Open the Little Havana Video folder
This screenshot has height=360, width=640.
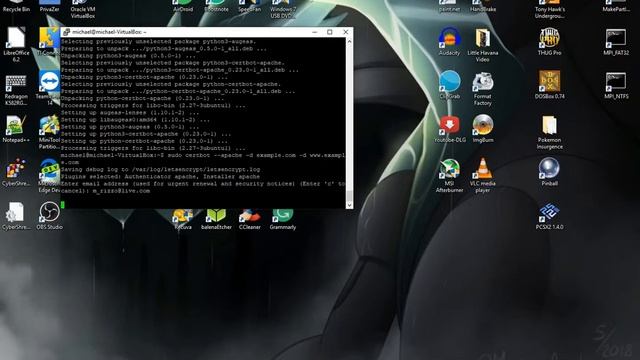[x=483, y=44]
